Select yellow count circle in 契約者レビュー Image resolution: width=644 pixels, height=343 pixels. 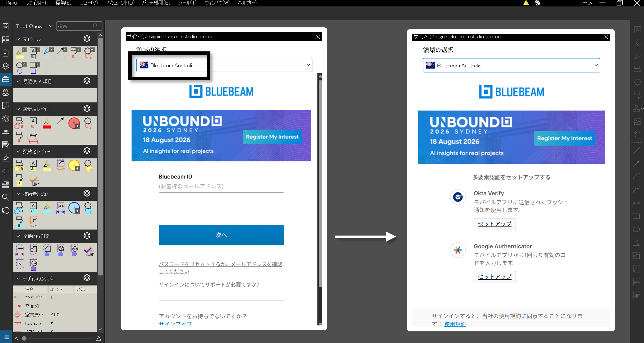click(74, 166)
